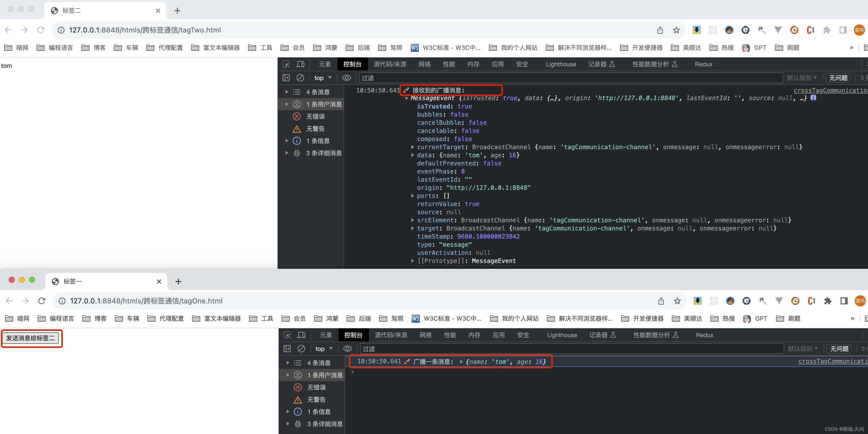Switch to 网络 tab in top DevTools

pos(424,64)
